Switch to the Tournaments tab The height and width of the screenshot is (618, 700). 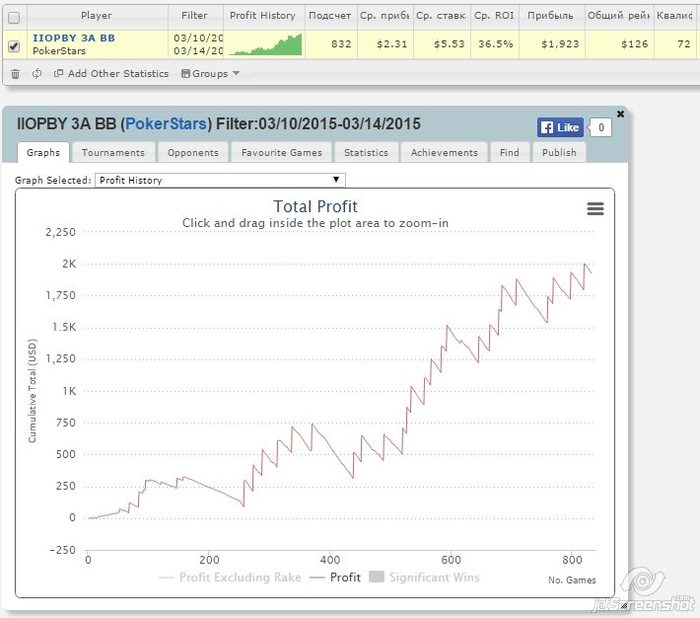(113, 153)
